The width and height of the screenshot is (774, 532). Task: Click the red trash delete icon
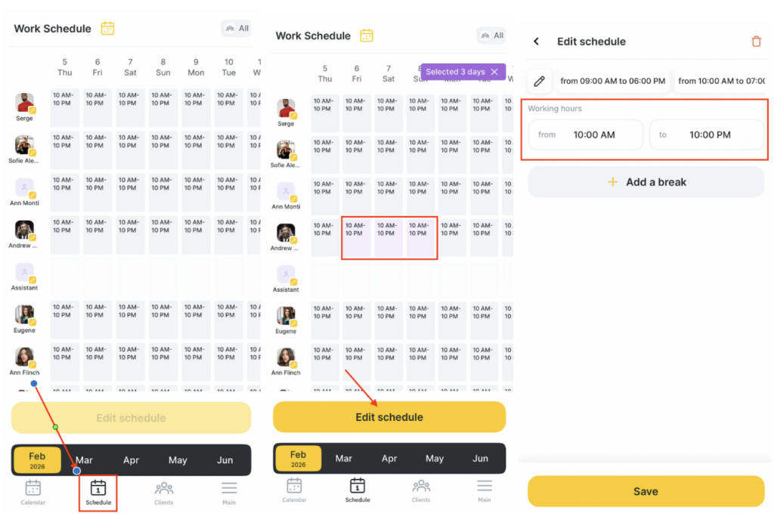(x=756, y=42)
